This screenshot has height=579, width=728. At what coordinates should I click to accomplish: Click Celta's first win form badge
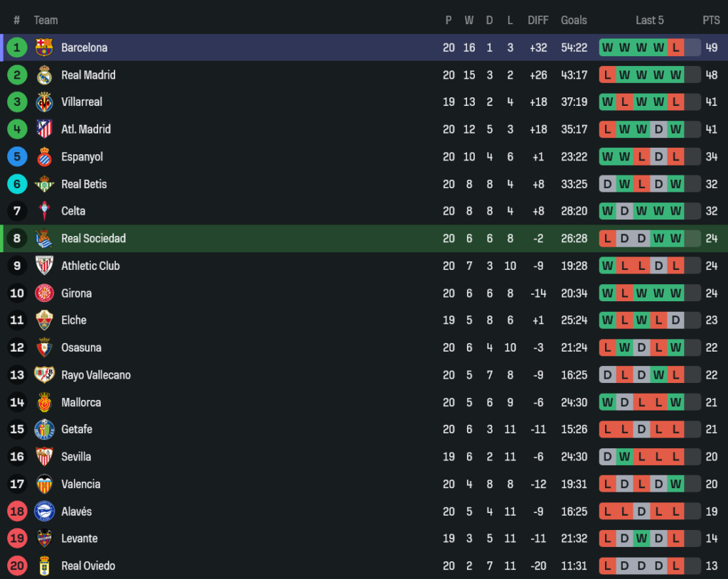[x=607, y=211]
